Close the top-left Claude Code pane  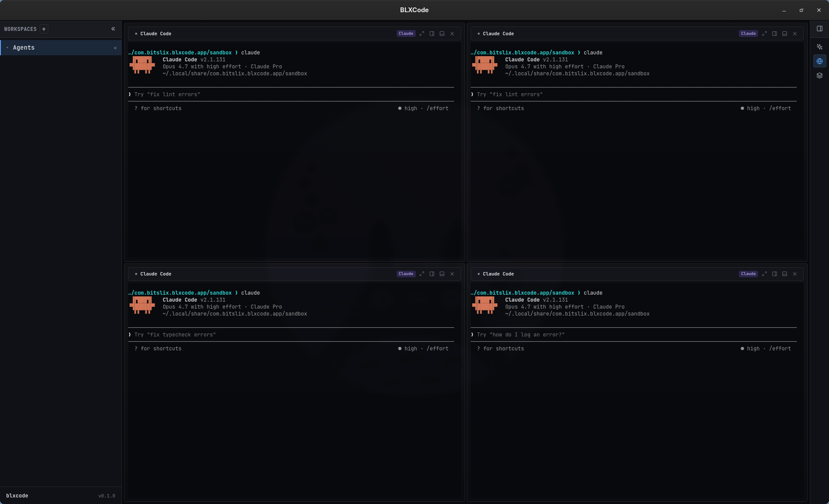452,34
